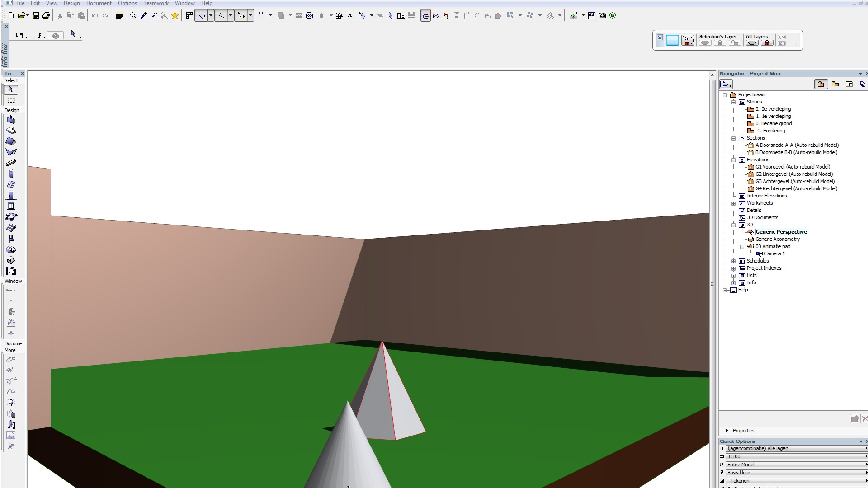
Task: Open the Document menu
Action: (99, 3)
